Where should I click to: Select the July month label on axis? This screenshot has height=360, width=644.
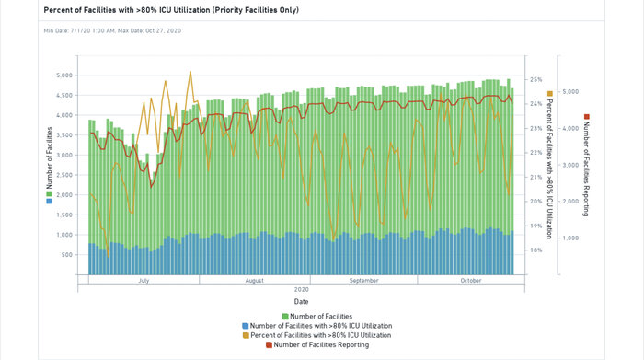click(x=144, y=281)
